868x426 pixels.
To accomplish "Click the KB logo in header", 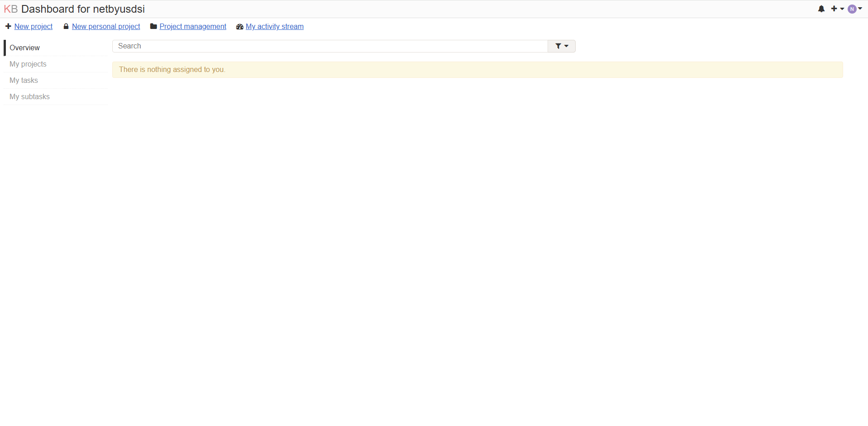I will pos(10,9).
